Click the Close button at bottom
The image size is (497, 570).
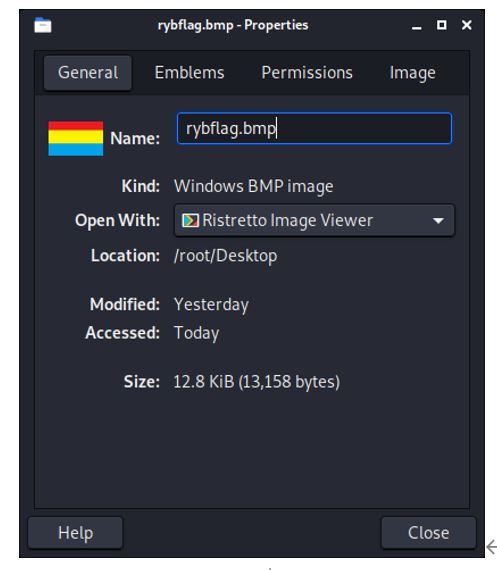(x=428, y=533)
